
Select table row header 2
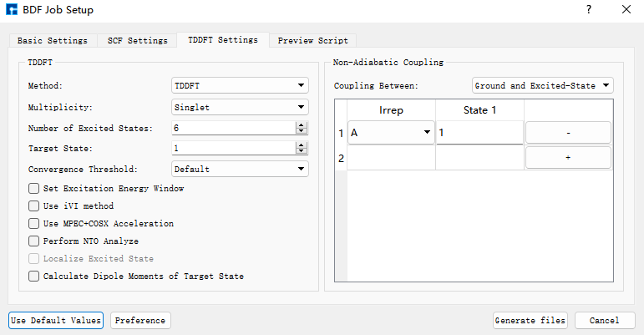(x=341, y=158)
